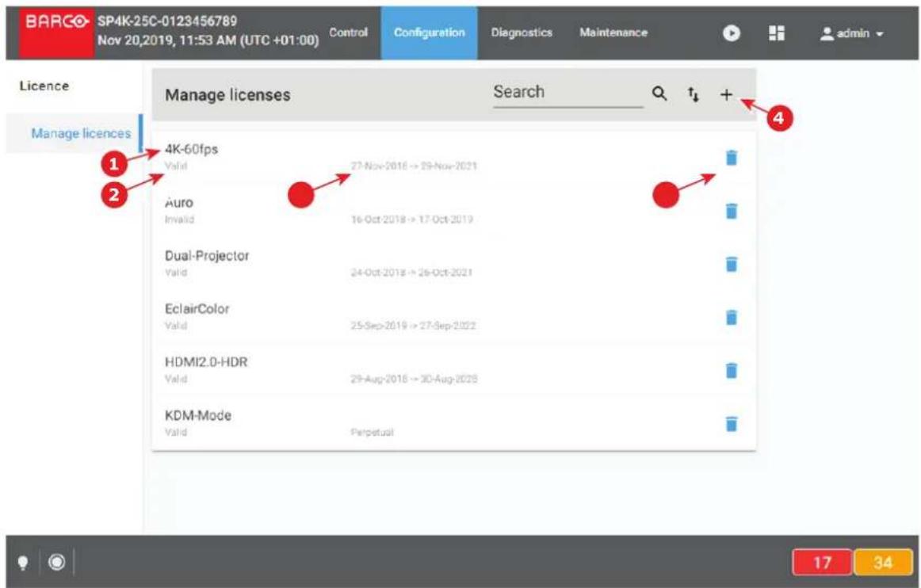Delete the KDM-Mode license
The width and height of the screenshot is (921, 588).
[732, 423]
